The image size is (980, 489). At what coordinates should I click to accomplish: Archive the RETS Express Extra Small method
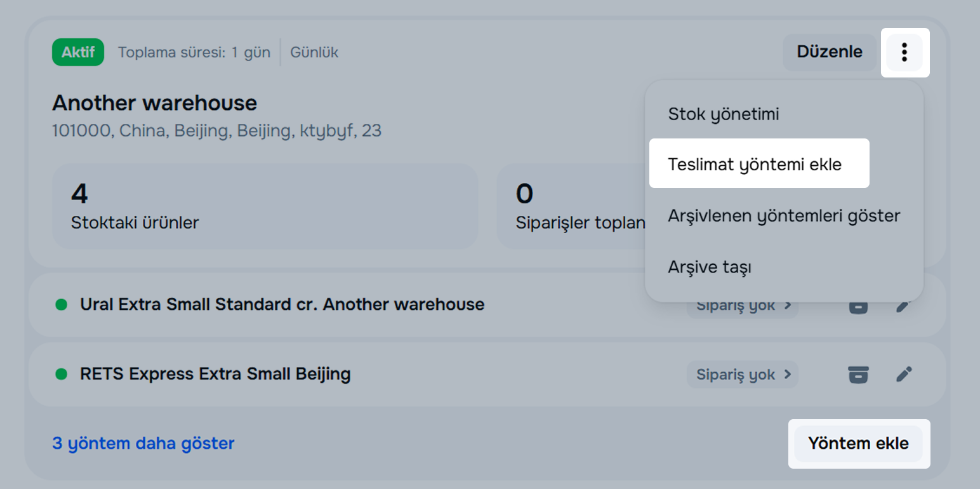(x=858, y=375)
